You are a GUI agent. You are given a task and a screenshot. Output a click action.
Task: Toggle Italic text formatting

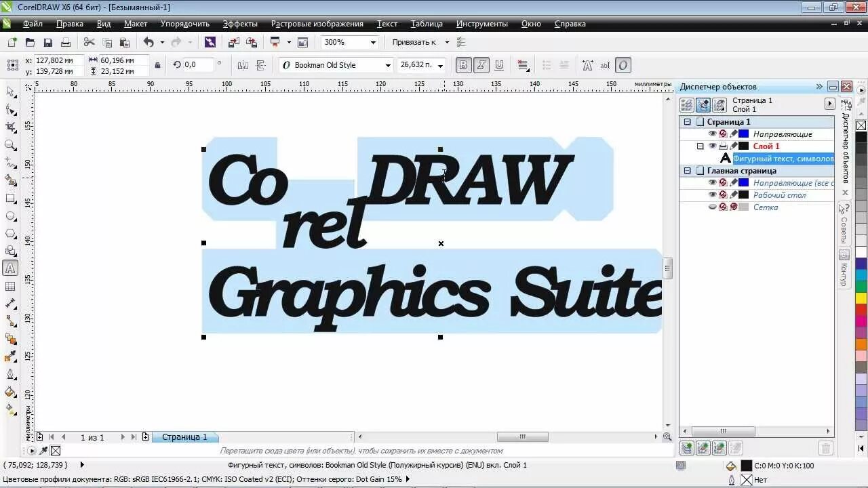pyautogui.click(x=481, y=65)
